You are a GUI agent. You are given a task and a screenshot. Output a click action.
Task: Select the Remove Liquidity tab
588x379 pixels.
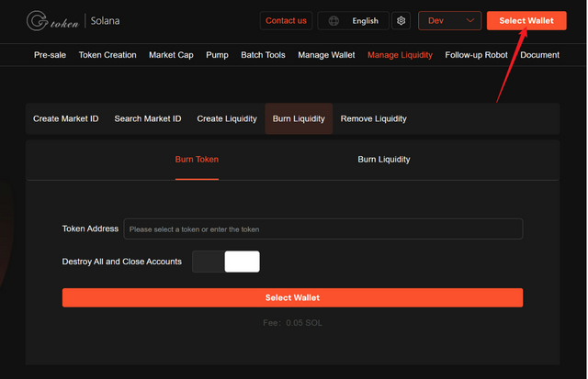[x=374, y=118]
